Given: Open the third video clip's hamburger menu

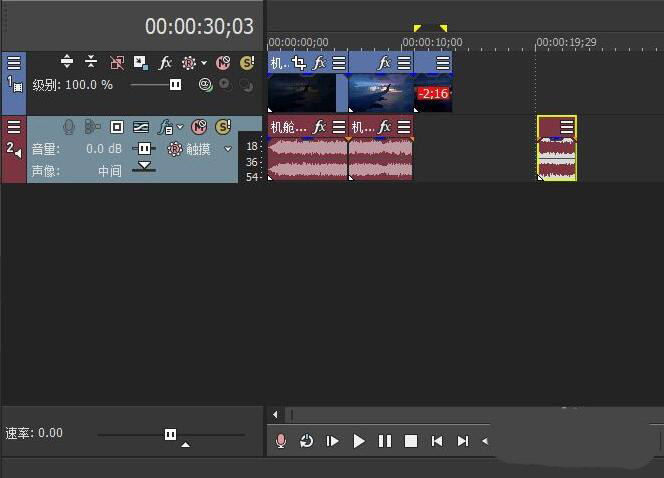Looking at the screenshot, I should 443,63.
